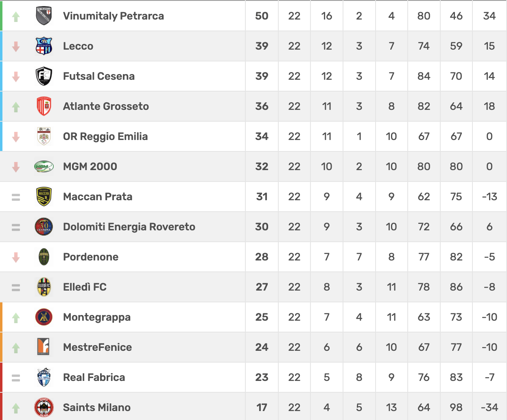Open the Pordenone team link
Viewport: 507px width, 420px height.
pos(91,257)
